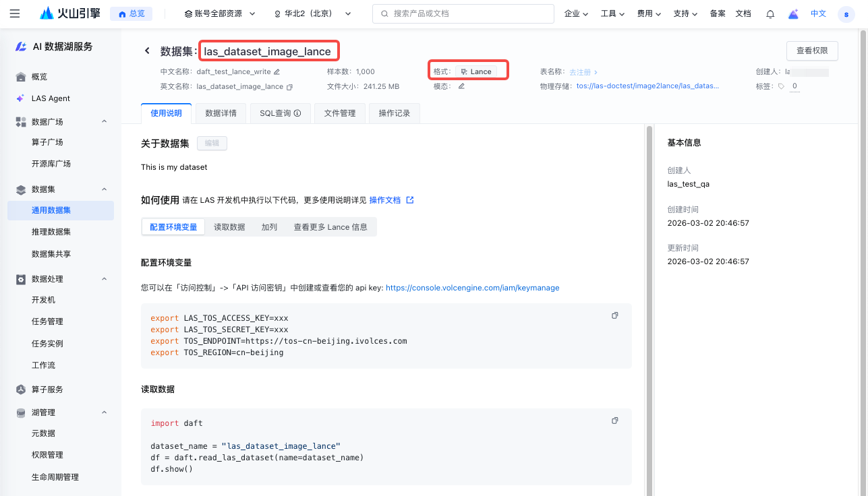Open the 操作文档 documentation link

click(385, 200)
